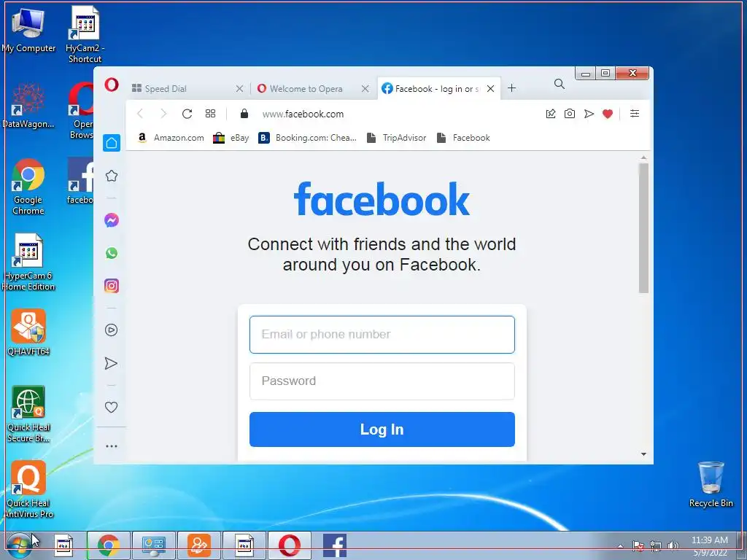Select the HyCam2 Shortcut desktop icon
This screenshot has width=747, height=560.
(85, 34)
